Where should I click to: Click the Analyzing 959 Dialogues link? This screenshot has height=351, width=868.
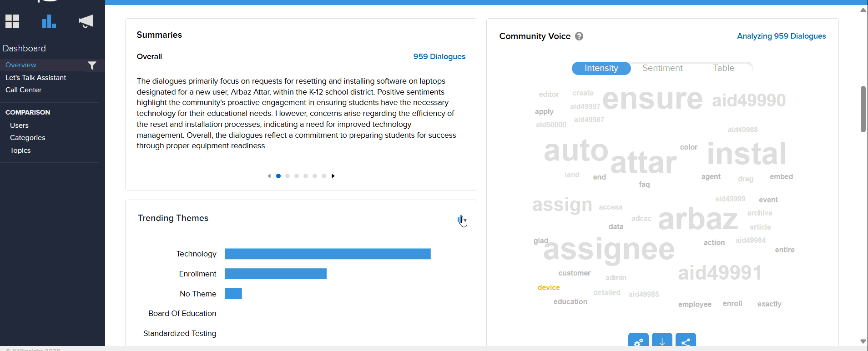click(781, 36)
